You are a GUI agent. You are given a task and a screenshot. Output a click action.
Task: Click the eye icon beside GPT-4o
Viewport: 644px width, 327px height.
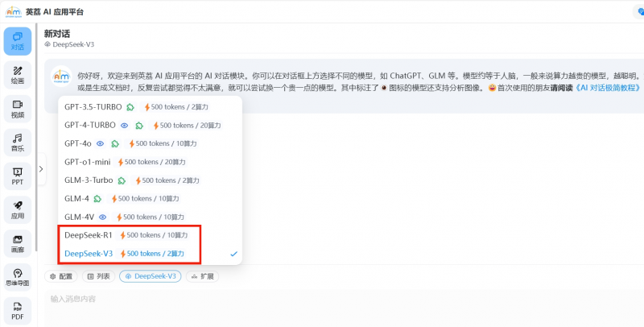pyautogui.click(x=100, y=144)
